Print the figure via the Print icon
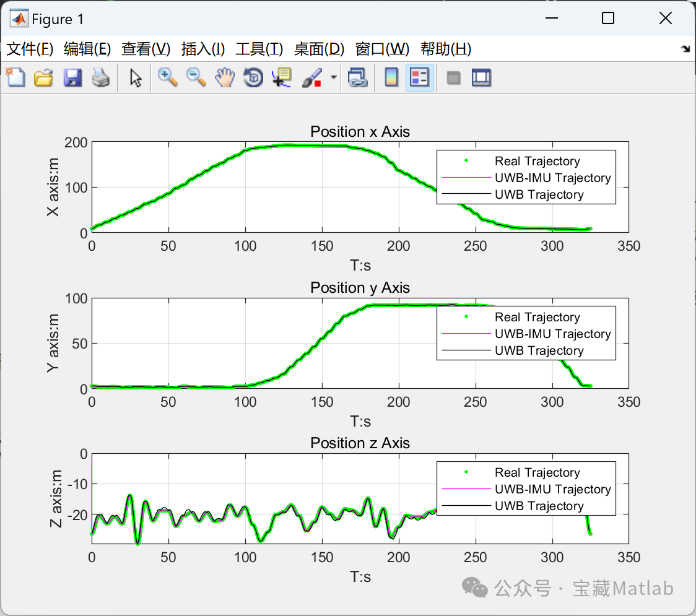The height and width of the screenshot is (616, 696). [x=102, y=78]
